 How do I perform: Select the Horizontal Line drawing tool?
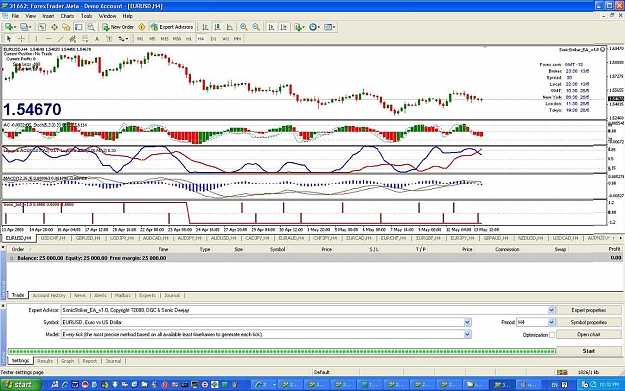coord(48,39)
